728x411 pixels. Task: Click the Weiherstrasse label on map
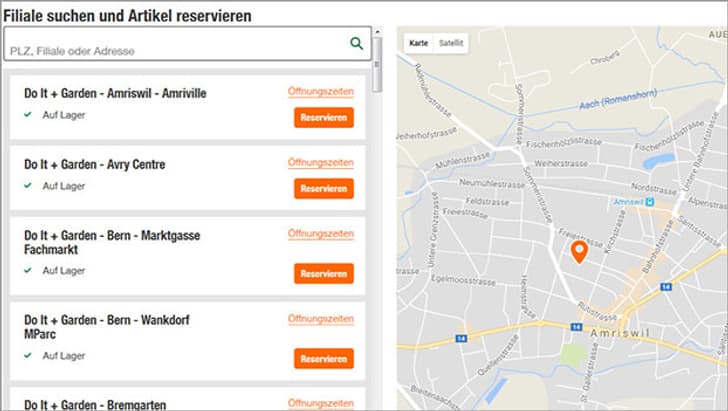[561, 163]
